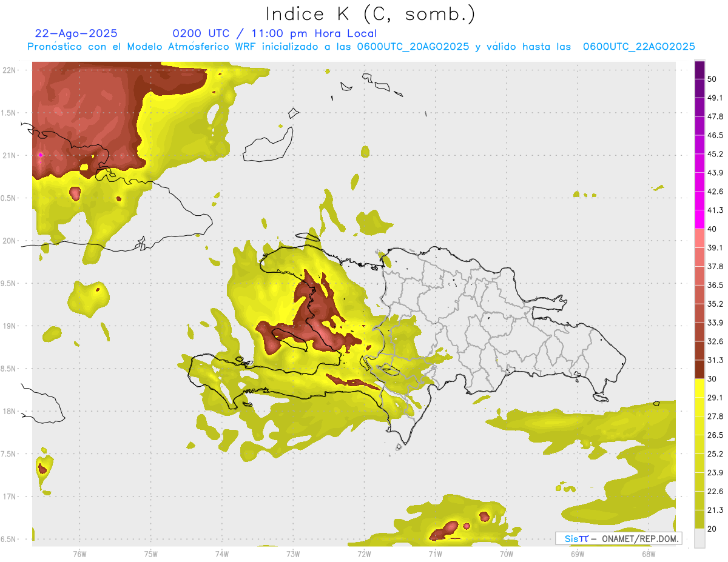Click the chart title "Indice K (C, somb.)"
Screen dimensions: 728x562
371,14
